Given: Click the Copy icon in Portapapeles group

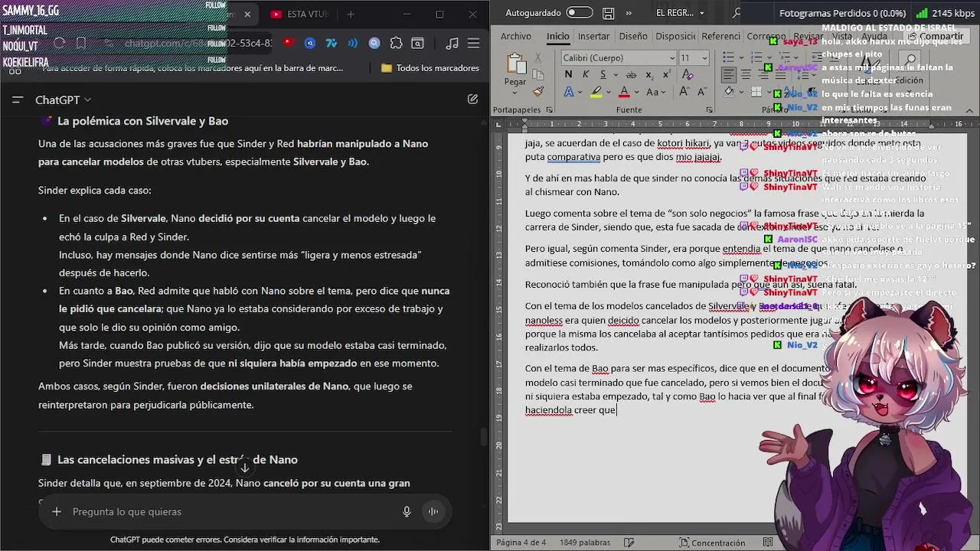Looking at the screenshot, I should coord(538,75).
